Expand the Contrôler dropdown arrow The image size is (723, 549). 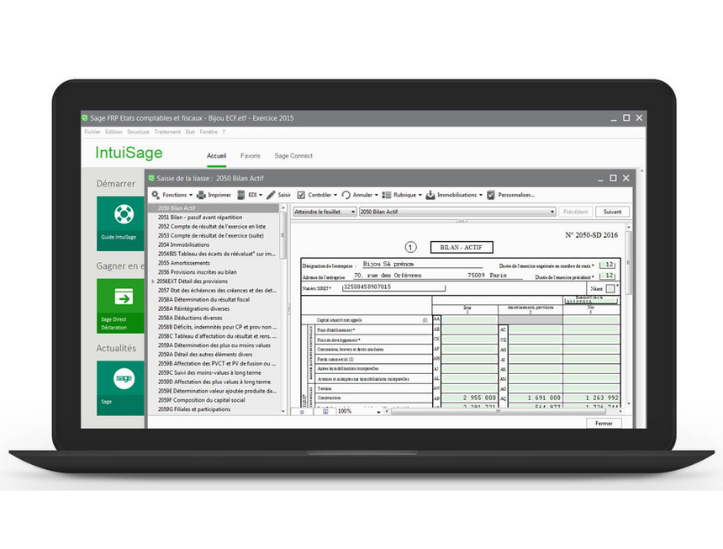[x=335, y=195]
